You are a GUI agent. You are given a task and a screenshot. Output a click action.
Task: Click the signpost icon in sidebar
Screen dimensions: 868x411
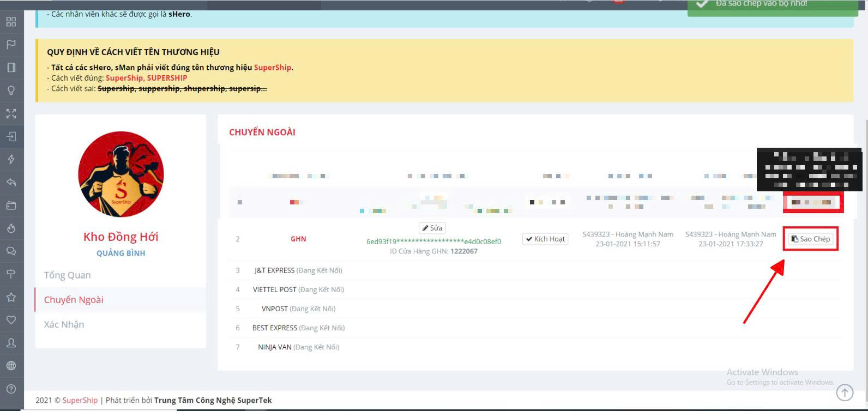pyautogui.click(x=11, y=274)
